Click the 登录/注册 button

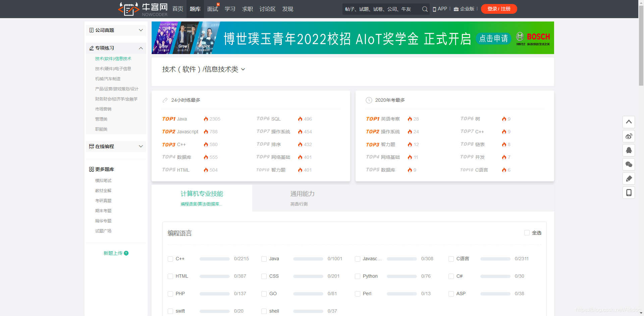(x=499, y=9)
